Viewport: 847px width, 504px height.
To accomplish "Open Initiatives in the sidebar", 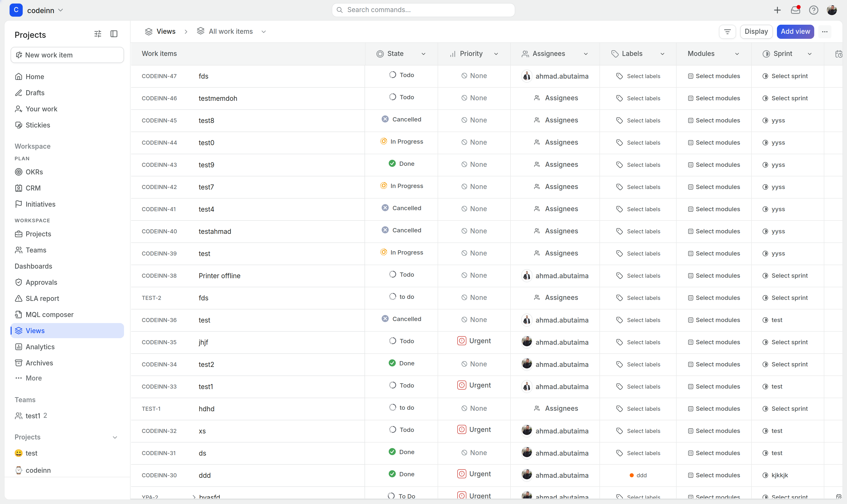I will [x=67, y=204].
